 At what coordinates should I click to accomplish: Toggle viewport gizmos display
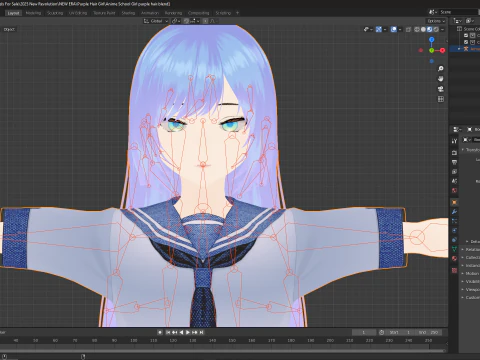[x=379, y=29]
